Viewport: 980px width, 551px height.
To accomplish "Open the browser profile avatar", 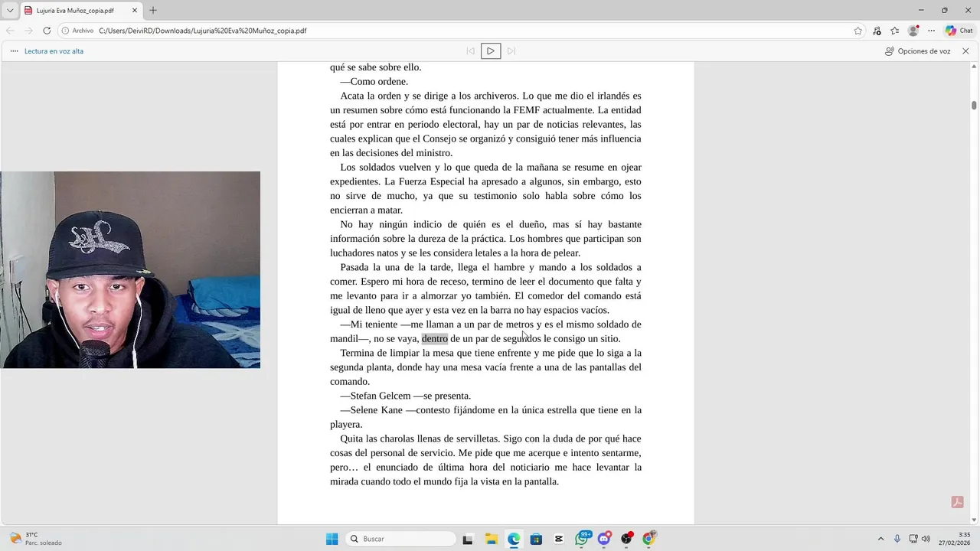I will tap(913, 31).
